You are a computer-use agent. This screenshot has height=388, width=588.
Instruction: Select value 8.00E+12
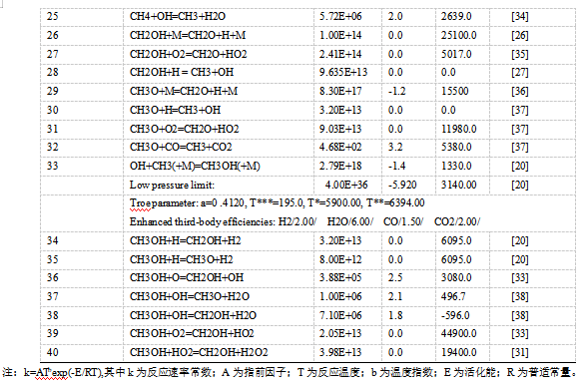(340, 259)
